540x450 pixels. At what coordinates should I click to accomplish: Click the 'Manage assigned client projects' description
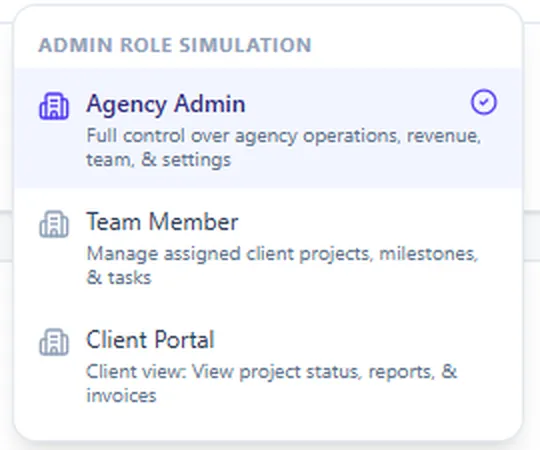coord(282,265)
